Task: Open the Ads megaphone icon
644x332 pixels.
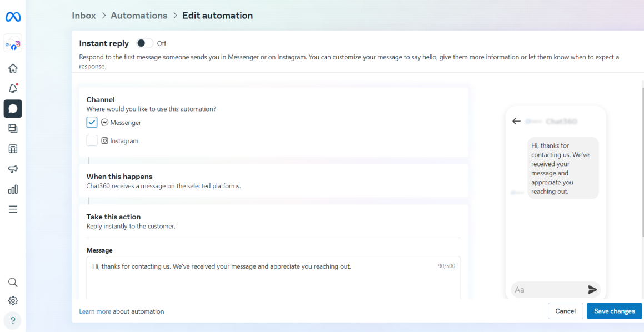Action: pyautogui.click(x=13, y=169)
